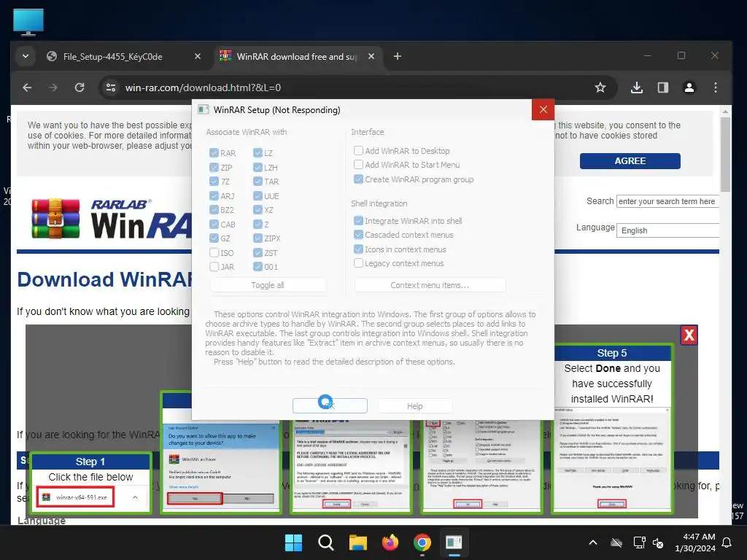Open Chrome downloads tray icon
Image resolution: width=747 pixels, height=560 pixels.
pos(636,87)
